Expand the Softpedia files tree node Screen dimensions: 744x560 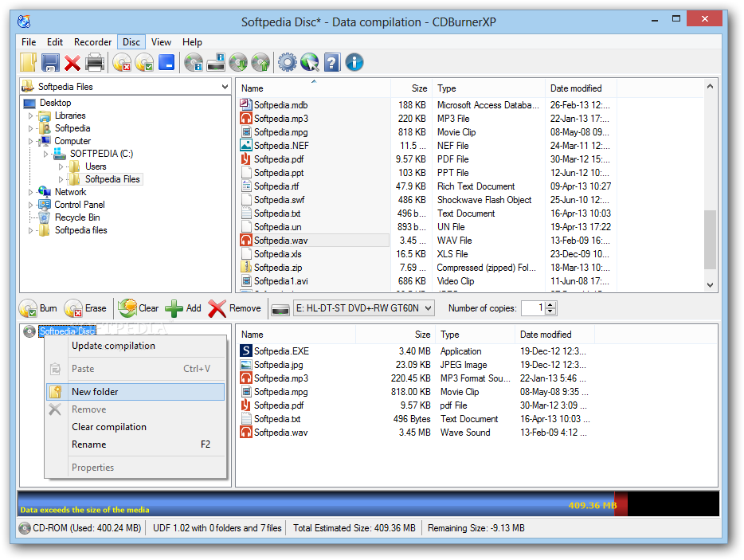click(x=31, y=230)
